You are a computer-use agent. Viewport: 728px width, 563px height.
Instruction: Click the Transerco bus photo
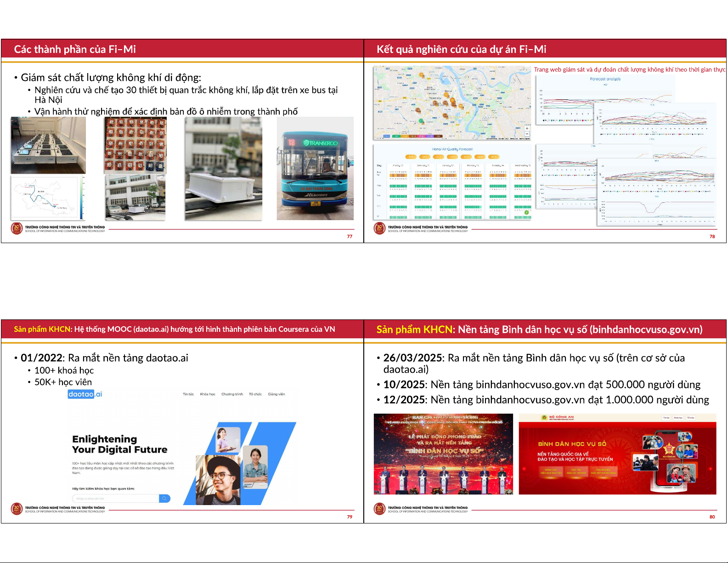click(315, 169)
